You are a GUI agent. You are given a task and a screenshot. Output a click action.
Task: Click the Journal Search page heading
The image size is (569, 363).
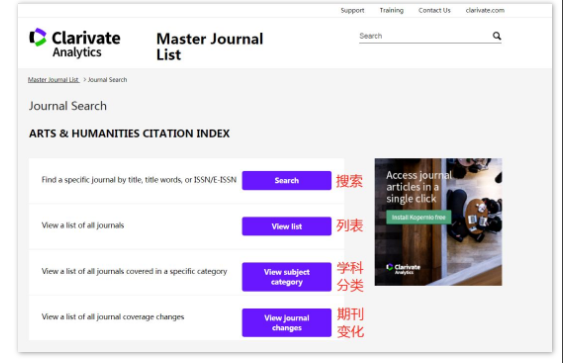pyautogui.click(x=68, y=106)
